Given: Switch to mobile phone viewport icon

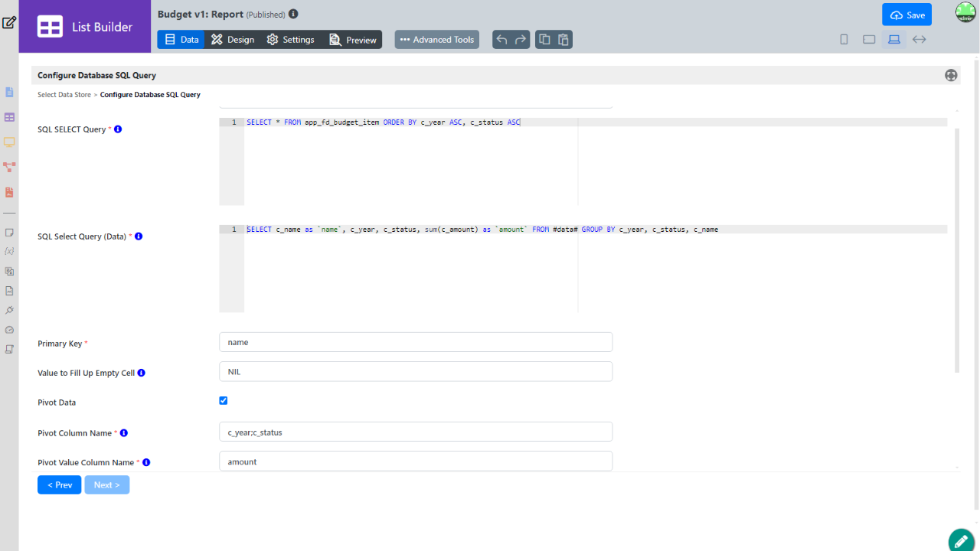Looking at the screenshot, I should pyautogui.click(x=844, y=40).
